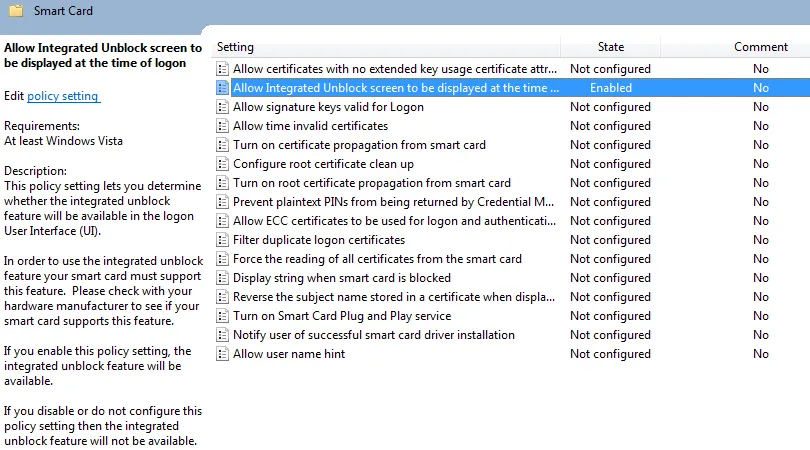The image size is (810, 450).
Task: Select 'Turn on certificate propagation from smart card' text
Action: pos(359,145)
